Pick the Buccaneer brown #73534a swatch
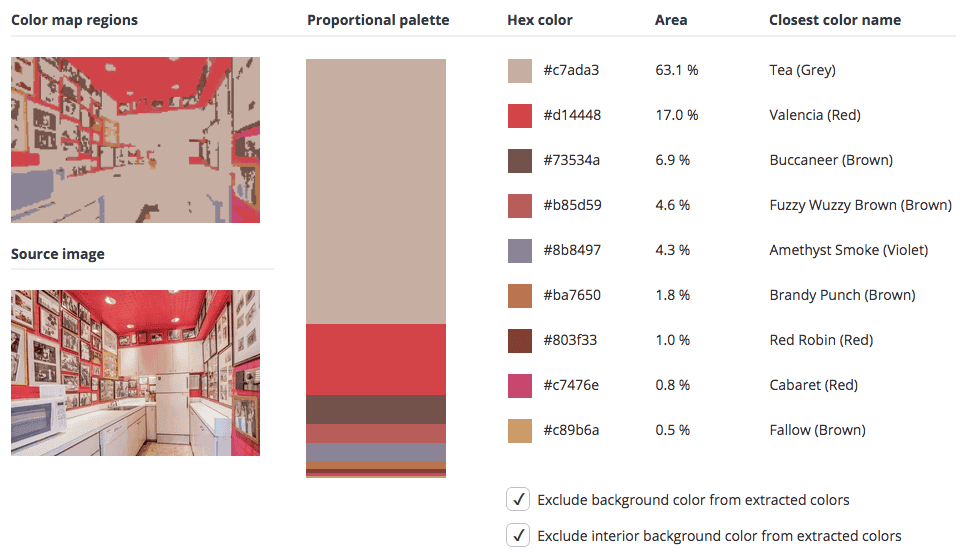The width and height of the screenshot is (968, 560). [x=520, y=161]
